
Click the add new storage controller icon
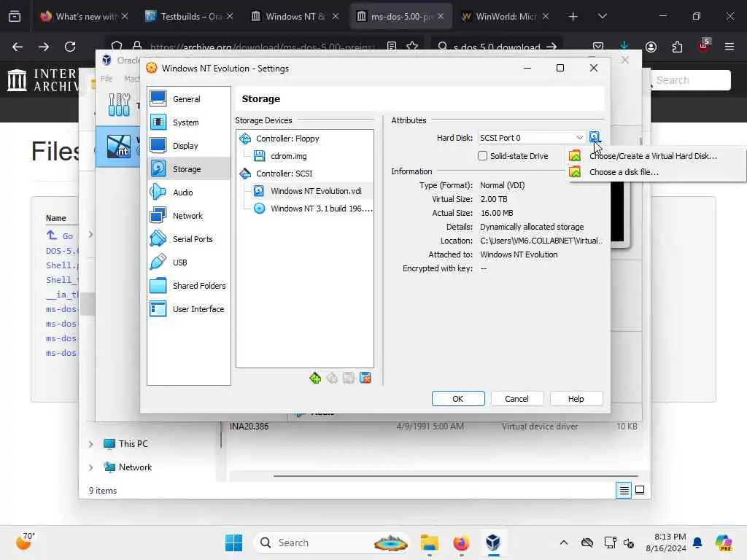click(315, 378)
